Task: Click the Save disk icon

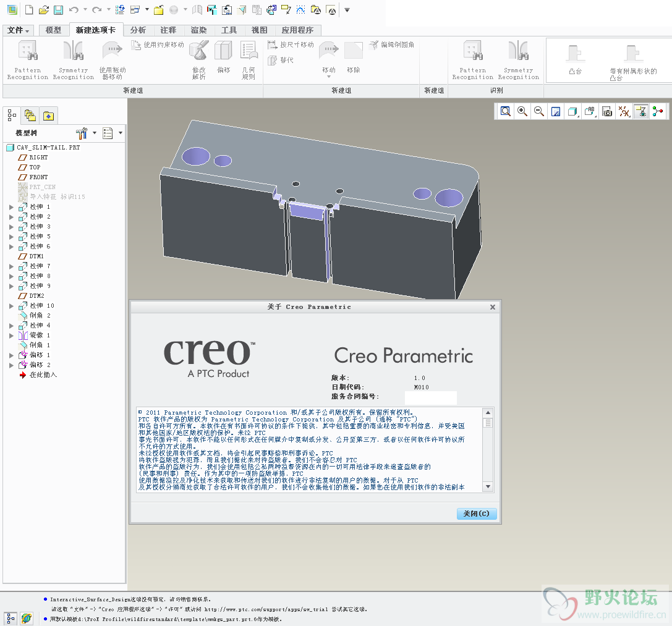Action: coord(58,10)
